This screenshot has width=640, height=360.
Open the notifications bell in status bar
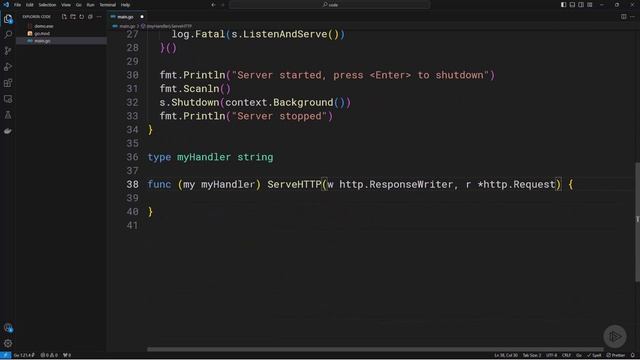tap(633, 355)
